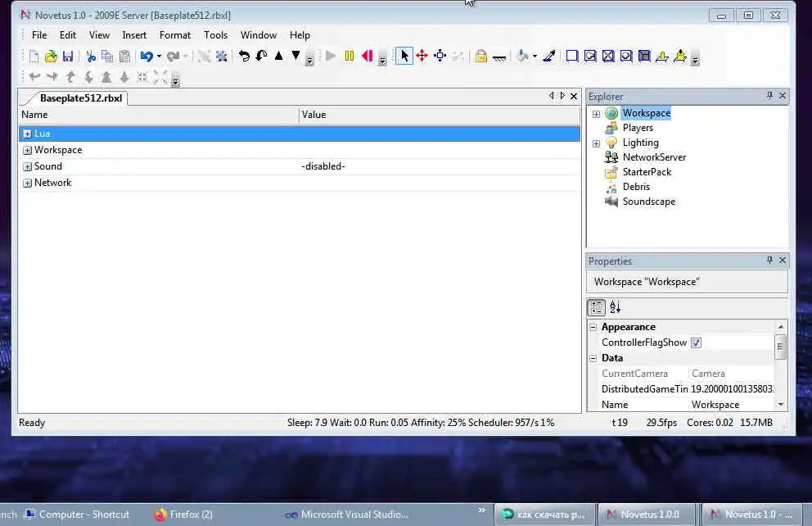Image resolution: width=812 pixels, height=526 pixels.
Task: Uncheck the ControllerFlagShow checkbox
Action: (696, 342)
